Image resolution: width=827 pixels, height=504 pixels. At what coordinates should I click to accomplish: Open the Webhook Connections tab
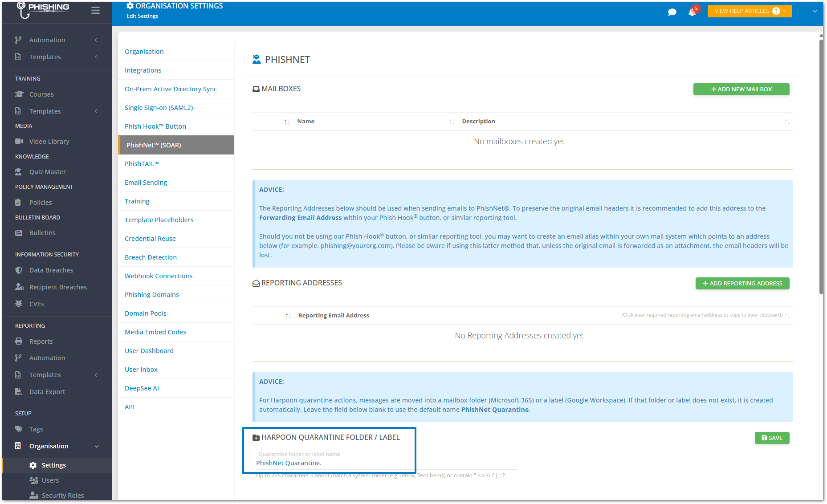click(176, 276)
